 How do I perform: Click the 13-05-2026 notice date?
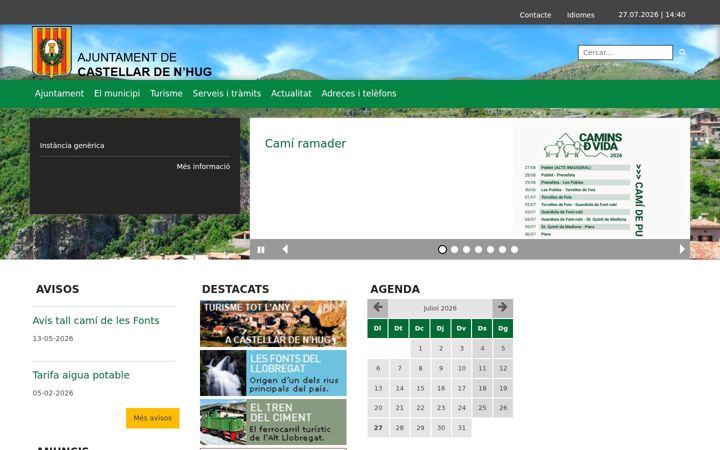53,338
